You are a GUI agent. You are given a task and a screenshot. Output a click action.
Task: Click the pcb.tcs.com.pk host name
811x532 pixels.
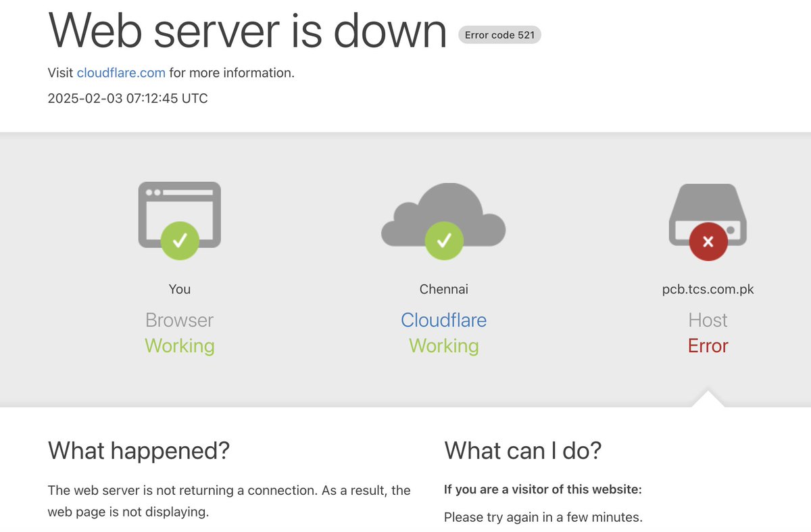click(708, 289)
